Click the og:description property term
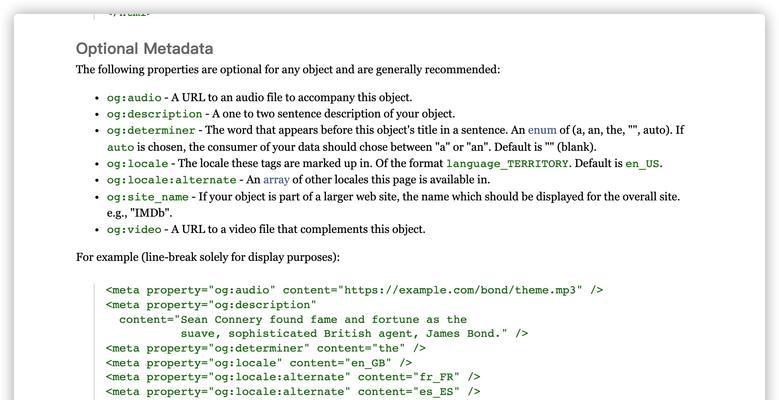The width and height of the screenshot is (779, 400). [155, 114]
